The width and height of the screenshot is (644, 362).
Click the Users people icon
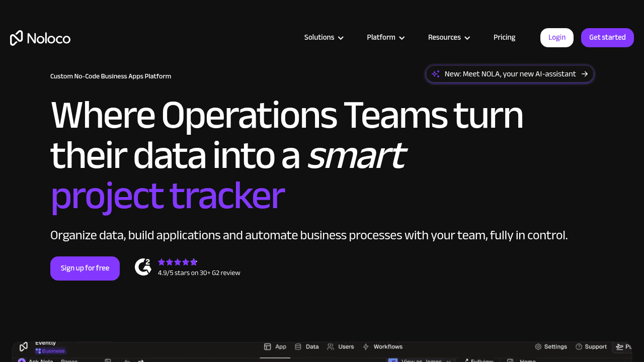(331, 347)
